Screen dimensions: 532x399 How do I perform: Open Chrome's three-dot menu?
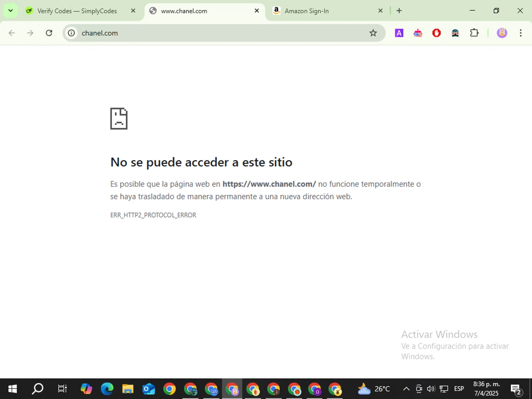(521, 33)
